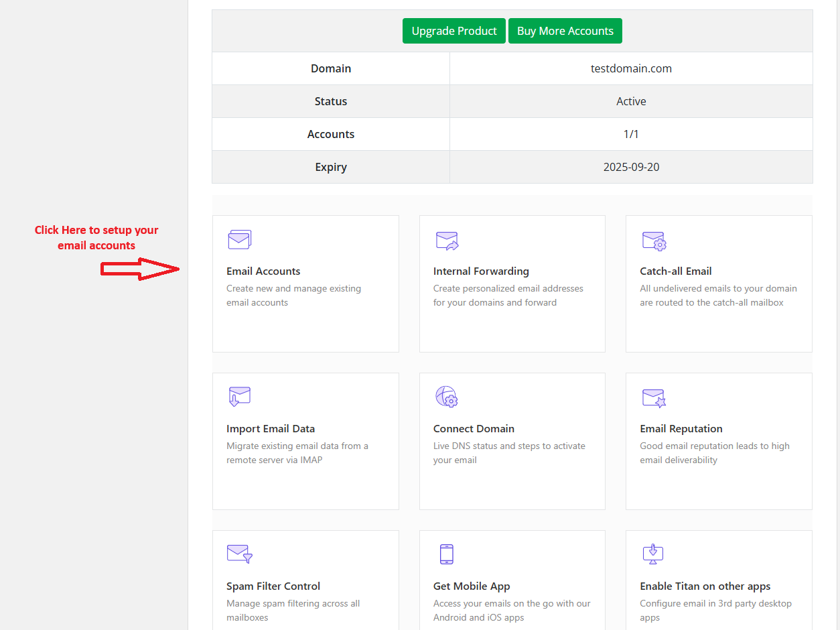Select the Connect Domain heading
840x630 pixels.
tap(474, 428)
